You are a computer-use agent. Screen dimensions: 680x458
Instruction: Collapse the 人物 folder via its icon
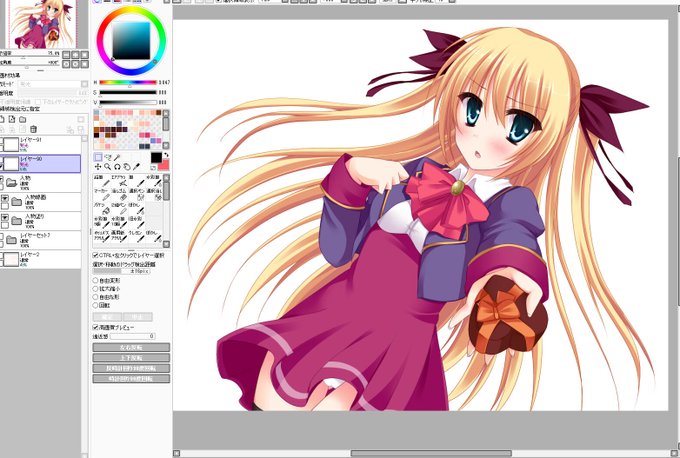tap(12, 183)
